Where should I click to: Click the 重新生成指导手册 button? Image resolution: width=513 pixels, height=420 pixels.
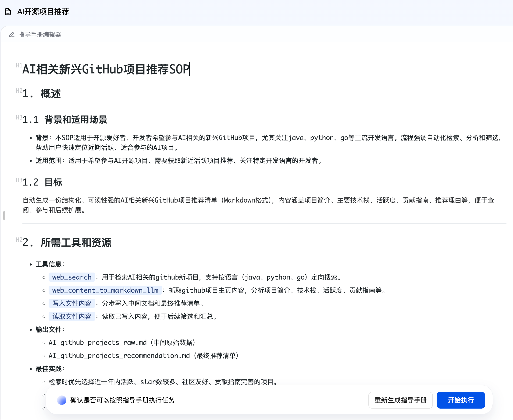[x=400, y=400]
